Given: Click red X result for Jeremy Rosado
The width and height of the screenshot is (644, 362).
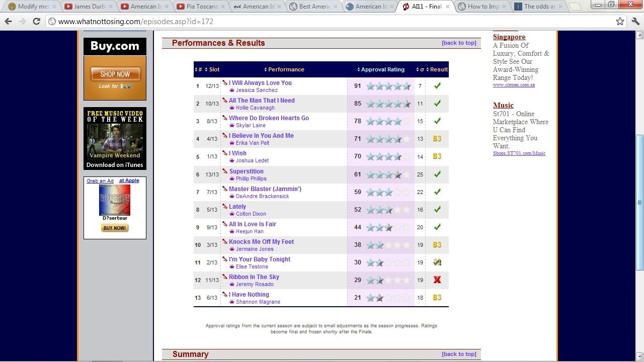Looking at the screenshot, I should click(437, 280).
